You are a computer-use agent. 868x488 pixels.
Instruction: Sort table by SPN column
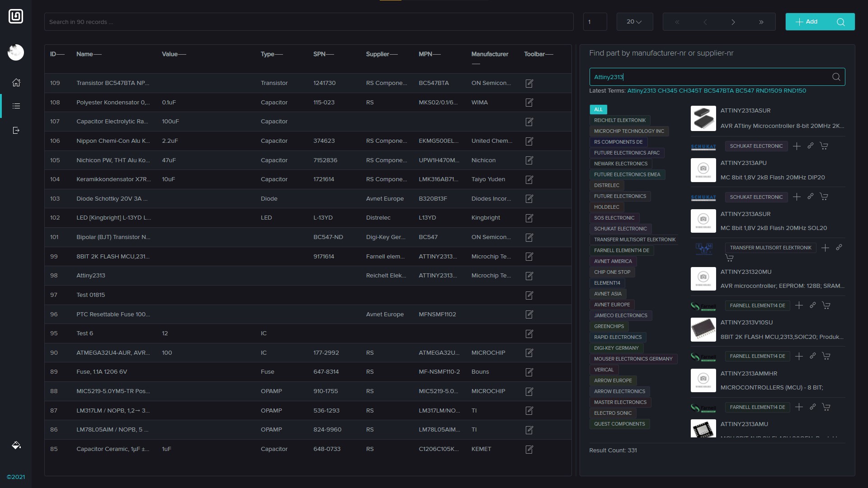click(324, 54)
